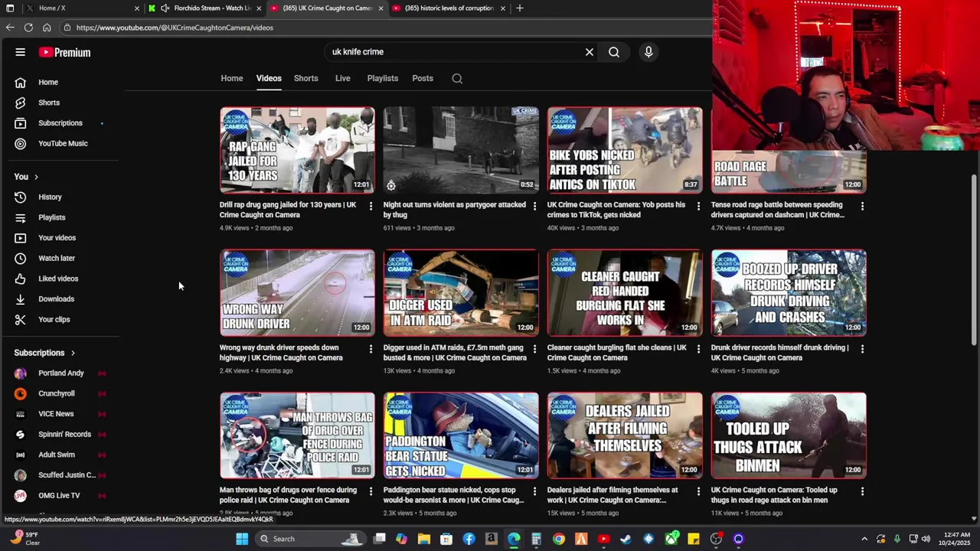Open the Windows Start menu
Viewport: 980px width, 551px height.
pos(242,539)
